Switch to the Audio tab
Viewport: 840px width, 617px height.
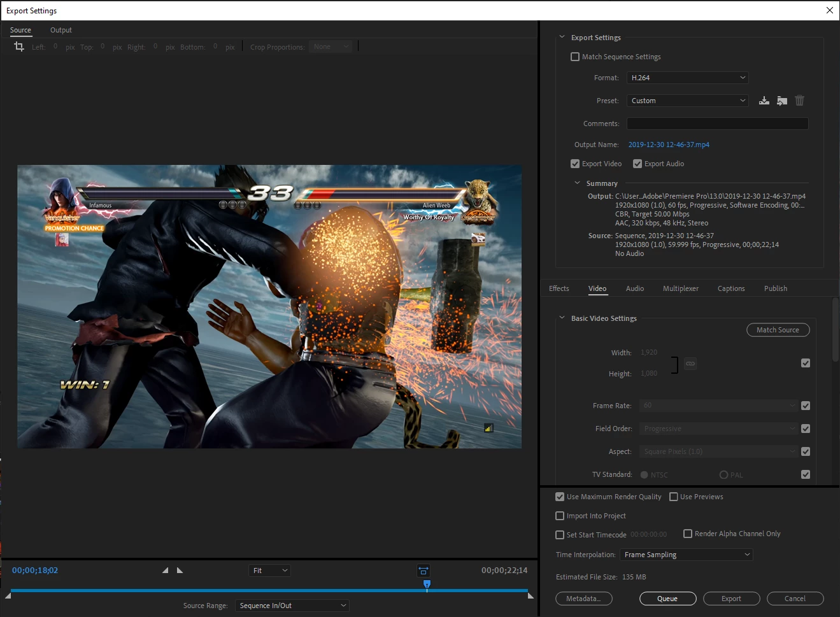(x=634, y=288)
